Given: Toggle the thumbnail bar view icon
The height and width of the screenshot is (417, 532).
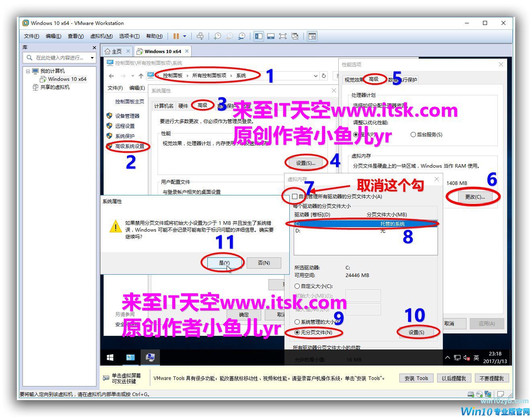Looking at the screenshot, I should click(271, 36).
